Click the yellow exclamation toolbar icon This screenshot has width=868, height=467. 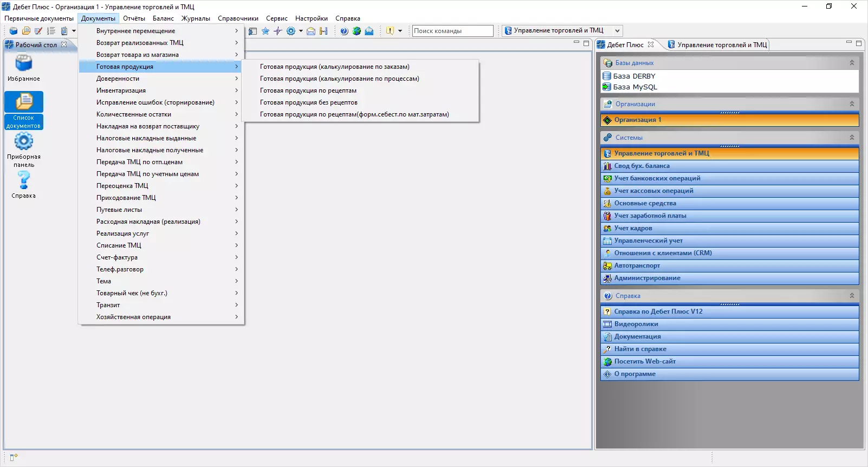tap(390, 31)
